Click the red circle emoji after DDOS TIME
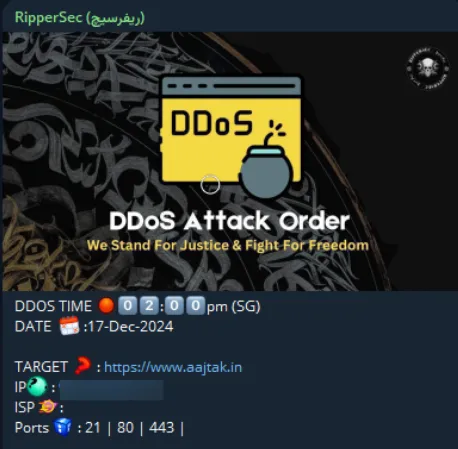This screenshot has height=449, width=458. tap(106, 306)
